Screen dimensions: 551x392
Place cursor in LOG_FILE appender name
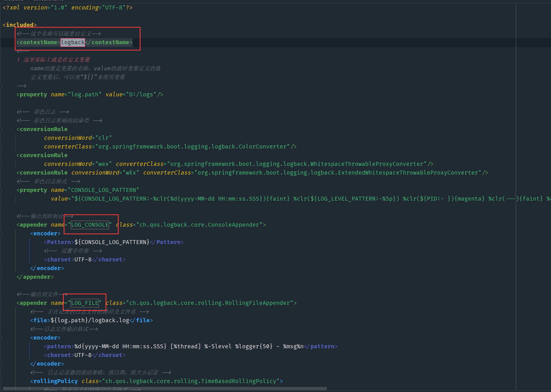[x=85, y=303]
